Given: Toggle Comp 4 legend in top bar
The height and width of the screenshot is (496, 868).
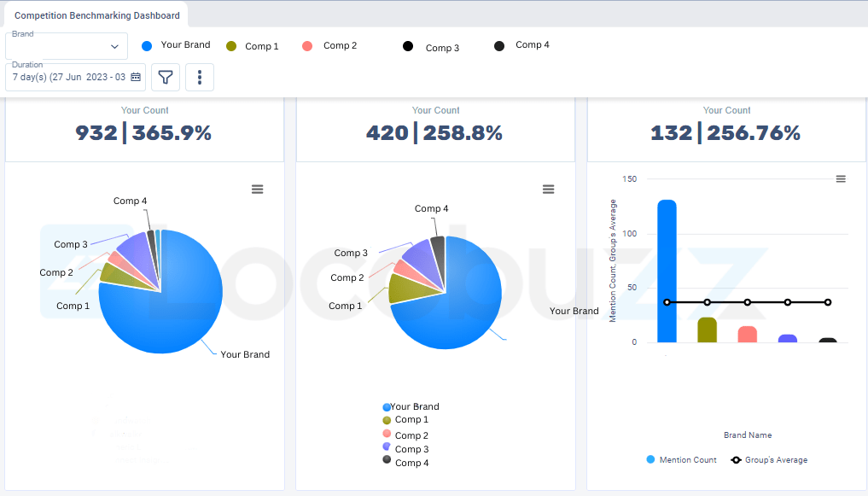Looking at the screenshot, I should pos(521,45).
